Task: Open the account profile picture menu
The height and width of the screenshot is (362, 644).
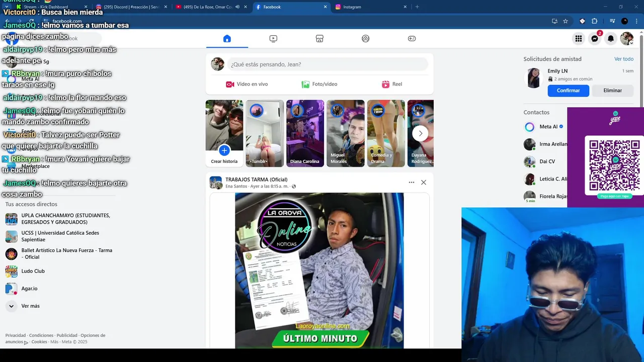Action: pyautogui.click(x=626, y=39)
